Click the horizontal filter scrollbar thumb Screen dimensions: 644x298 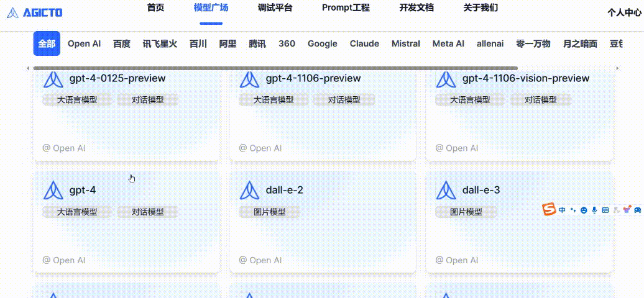click(x=275, y=68)
